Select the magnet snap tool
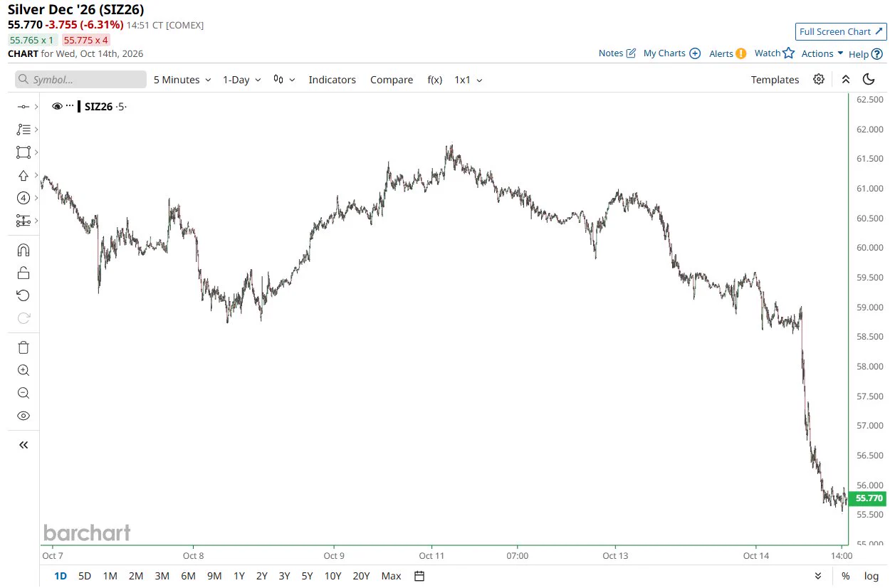Image resolution: width=895 pixels, height=588 pixels. coord(23,251)
